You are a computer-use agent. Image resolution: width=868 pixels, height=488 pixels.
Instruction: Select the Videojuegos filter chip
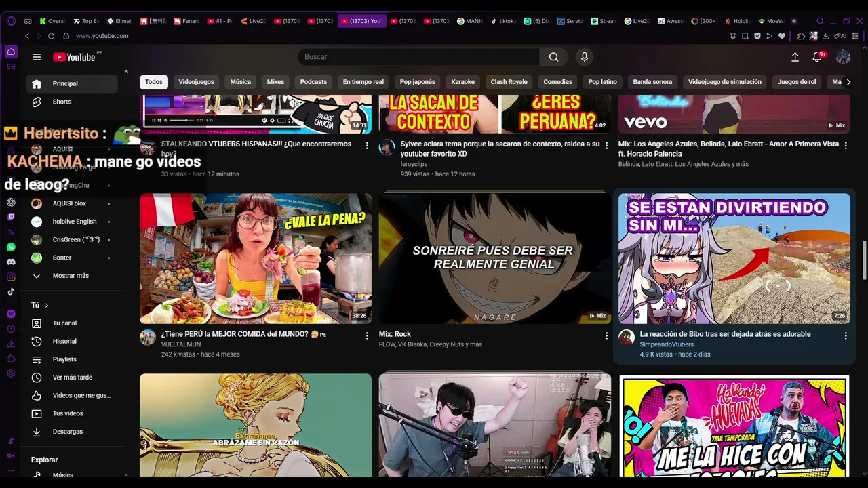[197, 82]
